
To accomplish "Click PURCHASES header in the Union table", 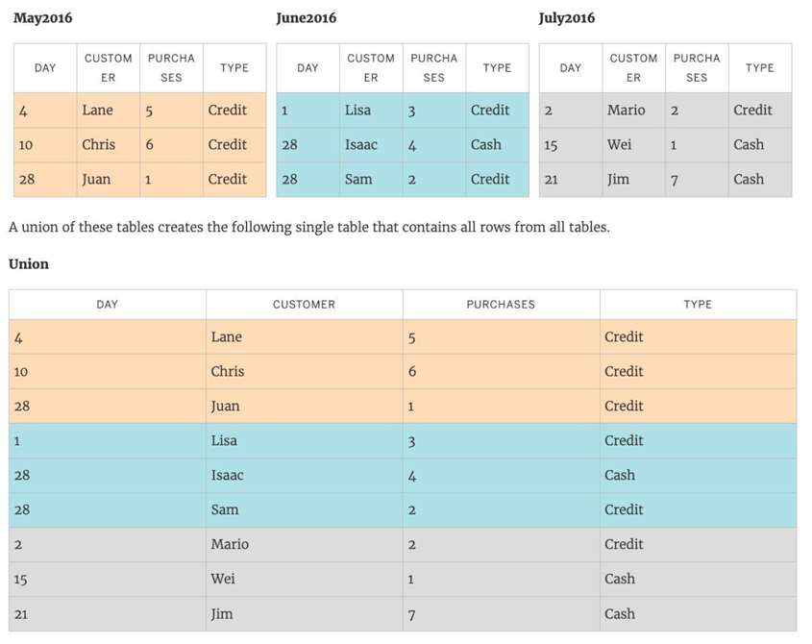I will tap(501, 305).
